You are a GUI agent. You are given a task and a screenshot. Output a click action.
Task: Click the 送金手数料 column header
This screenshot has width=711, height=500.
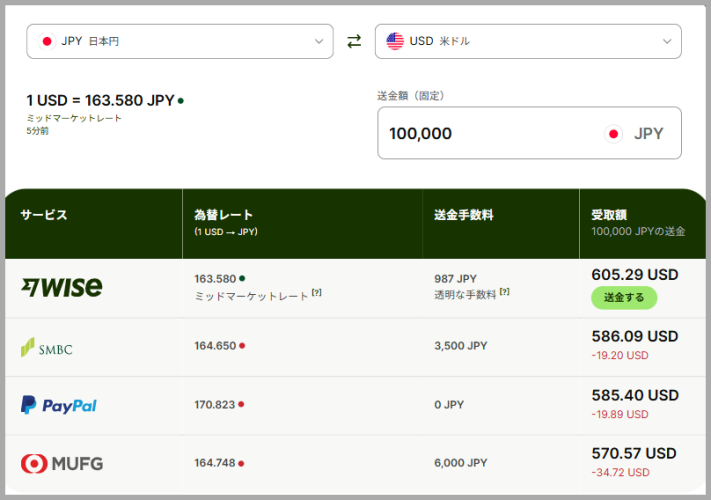[464, 214]
